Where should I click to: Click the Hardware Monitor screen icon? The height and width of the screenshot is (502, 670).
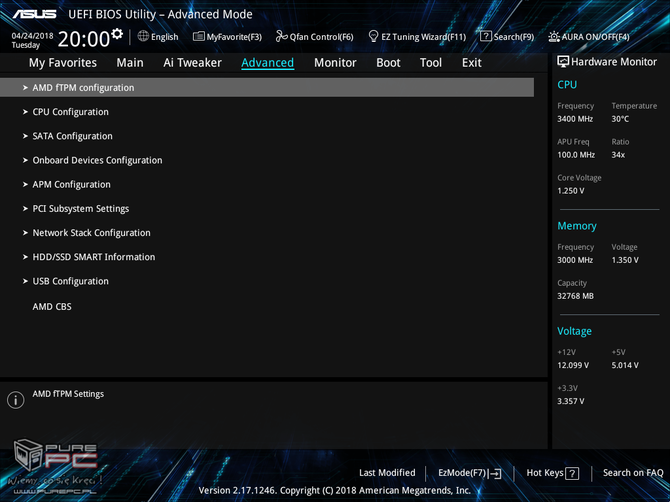click(x=563, y=62)
